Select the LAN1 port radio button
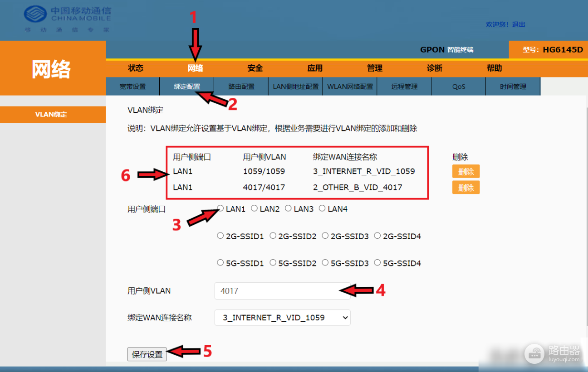This screenshot has height=372, width=588. [220, 208]
